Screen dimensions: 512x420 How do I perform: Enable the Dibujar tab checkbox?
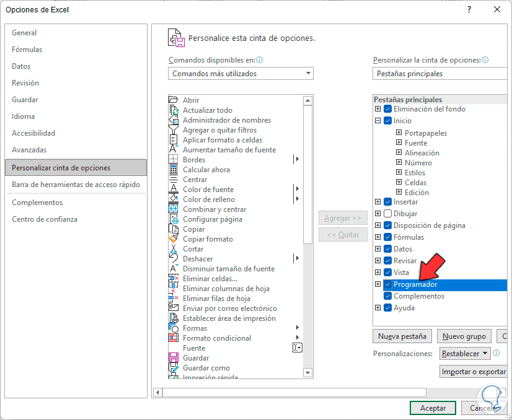click(x=387, y=214)
